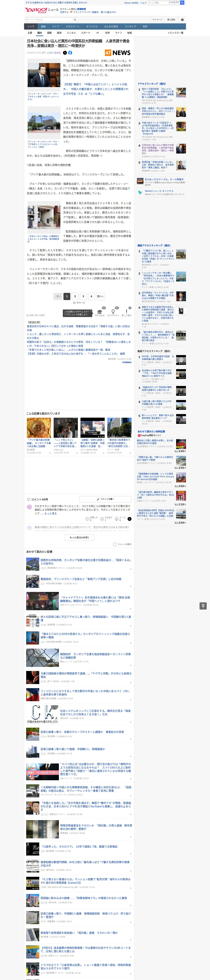This screenshot has height=980, width=210.
Task: Open Yahoo!ニュース オリジナル link in sidebar
Action: pos(159,191)
